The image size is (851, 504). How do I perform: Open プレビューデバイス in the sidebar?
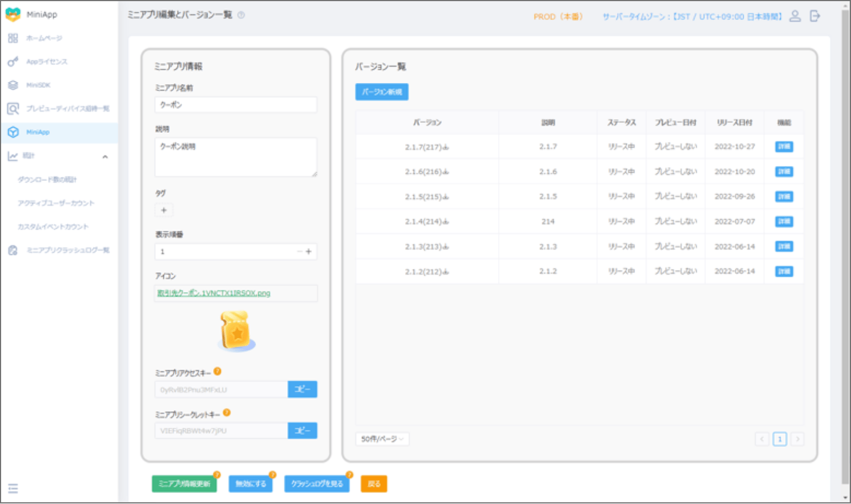(x=68, y=108)
